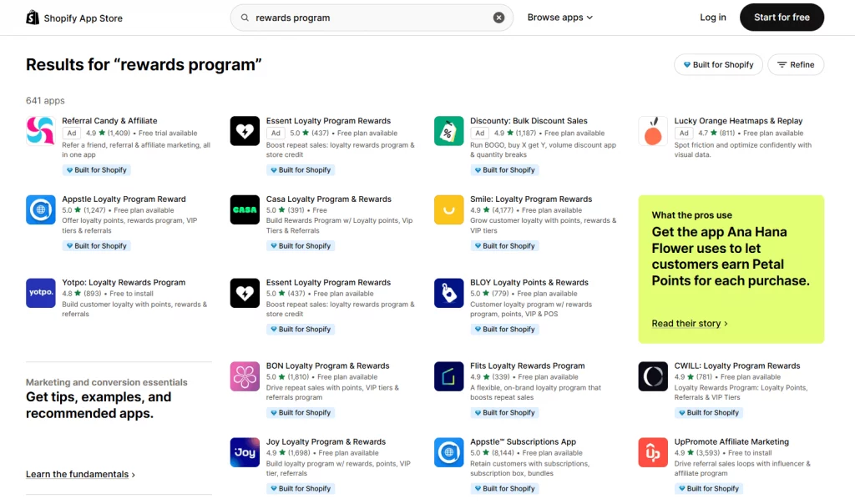Open Yotpo app icon

pos(40,293)
